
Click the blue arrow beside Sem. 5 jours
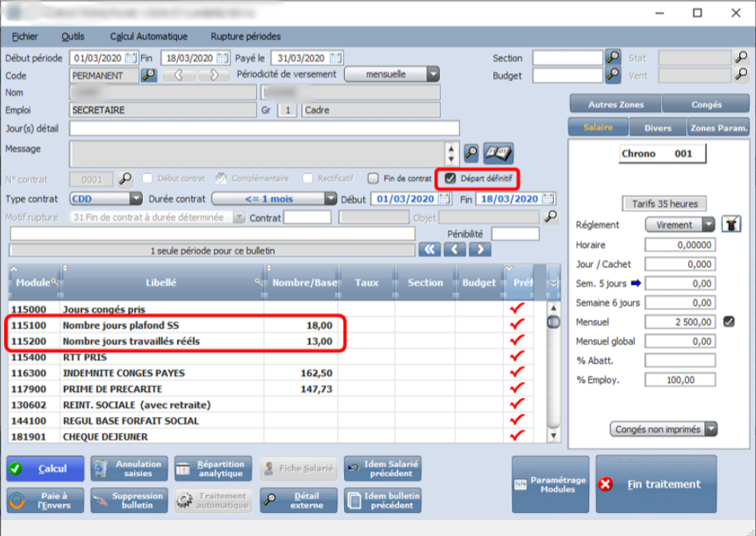click(x=636, y=283)
